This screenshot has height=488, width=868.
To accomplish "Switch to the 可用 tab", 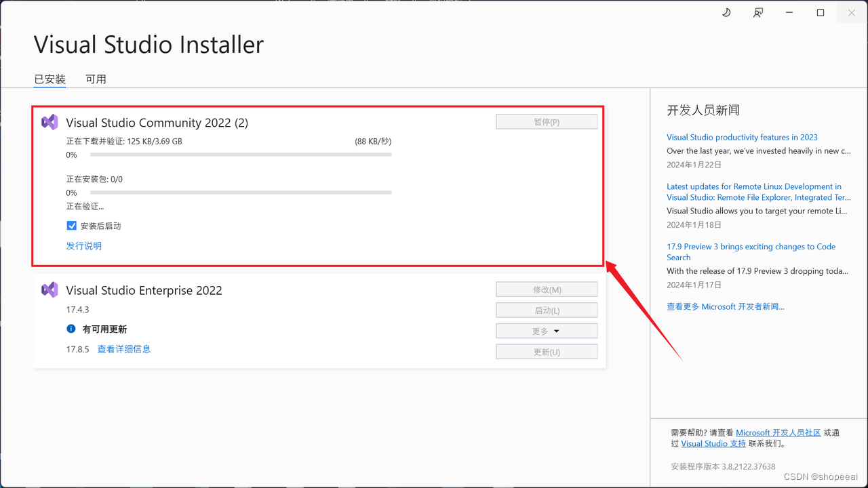I will click(96, 79).
